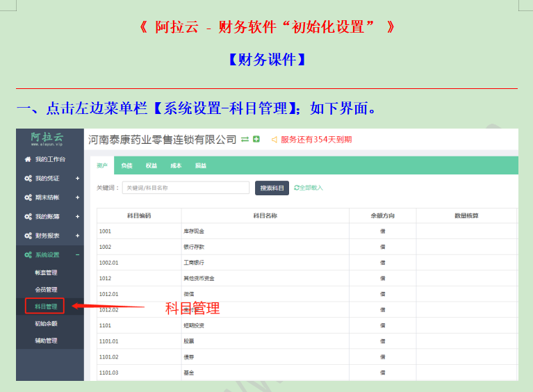Click the 余额方向 column header
Viewport: 533px width, 392px height.
(383, 215)
